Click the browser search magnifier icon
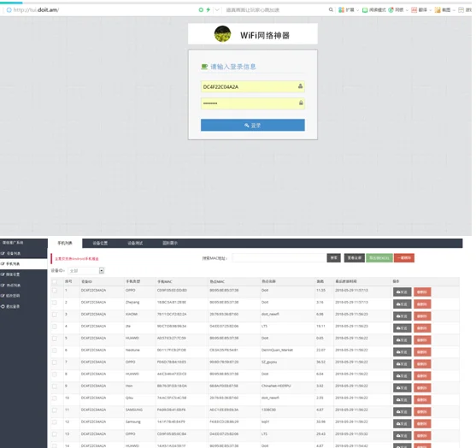This screenshot has height=448, width=476. point(331,9)
